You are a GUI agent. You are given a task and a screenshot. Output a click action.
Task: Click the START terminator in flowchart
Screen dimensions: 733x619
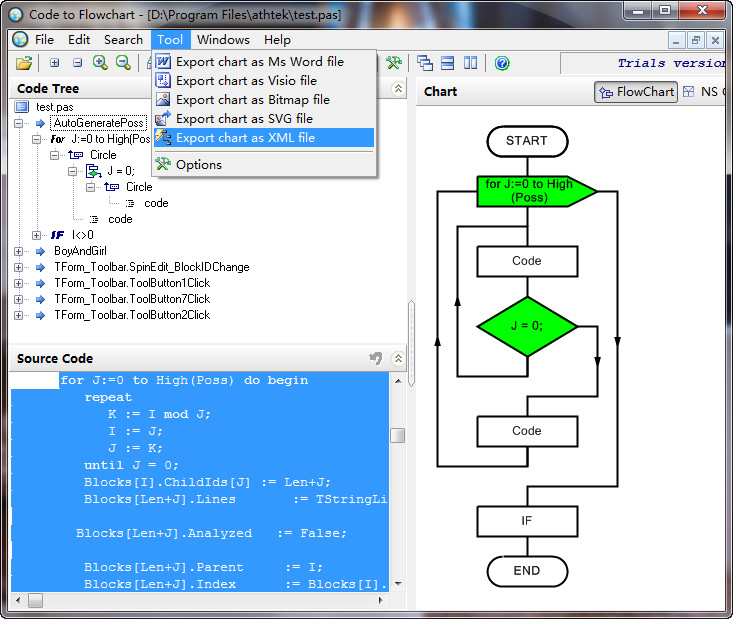527,141
